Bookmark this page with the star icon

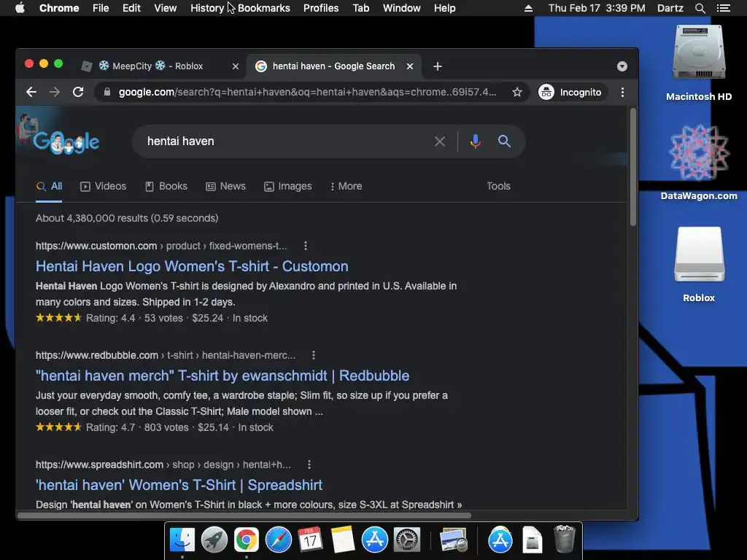point(517,92)
